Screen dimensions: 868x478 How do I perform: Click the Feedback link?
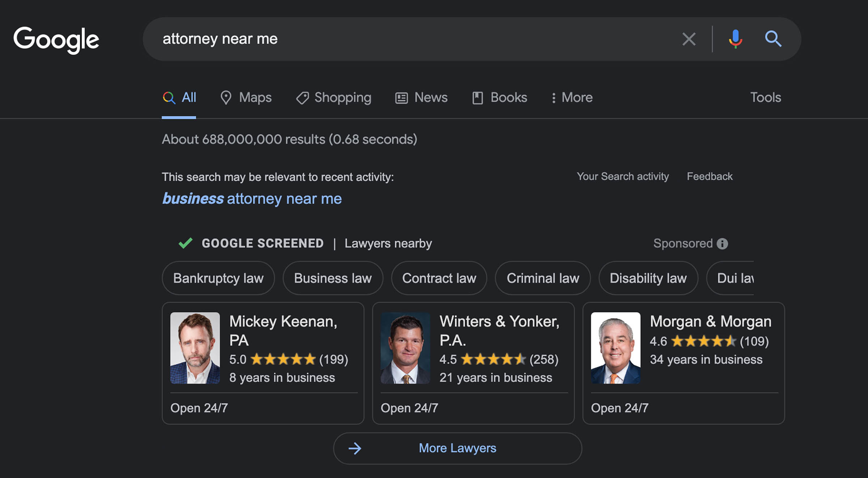tap(710, 176)
